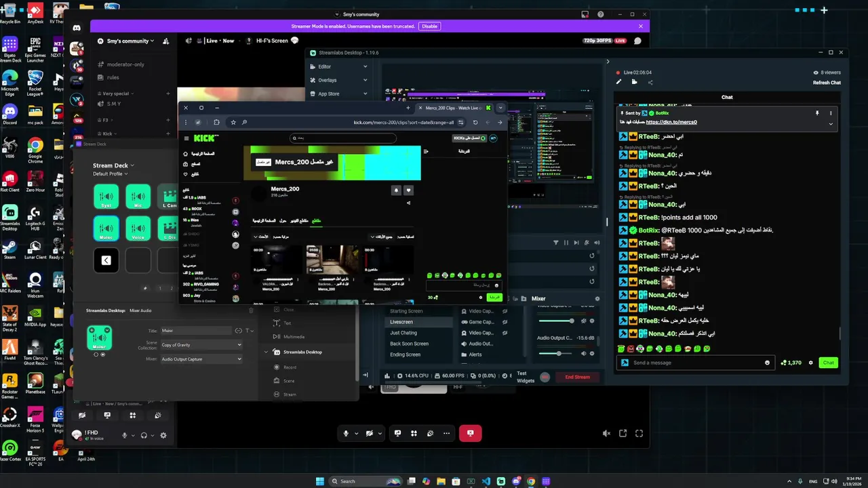The image size is (868, 488).
Task: Toggle visibility of first Video Capture source
Action: pos(505,311)
